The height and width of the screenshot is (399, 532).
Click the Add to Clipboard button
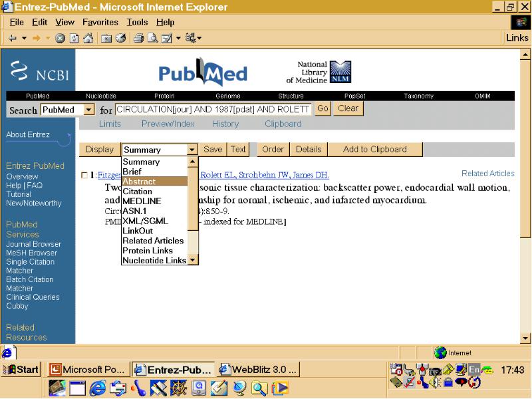375,150
